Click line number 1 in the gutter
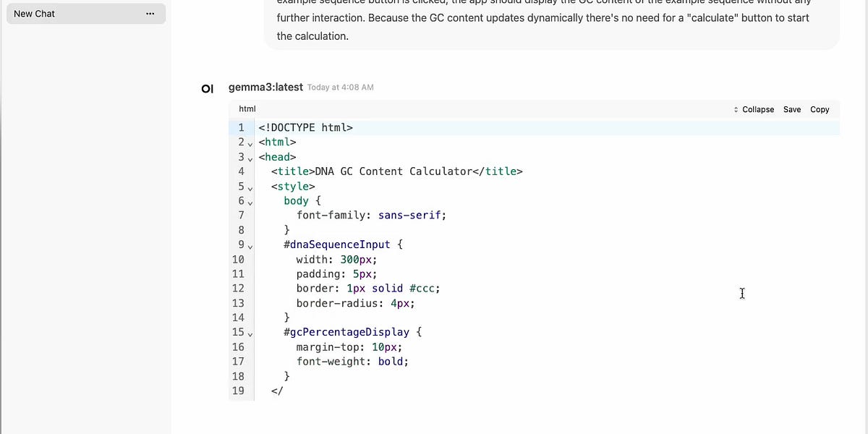Screen dimensions: 868x434 [x=241, y=128]
